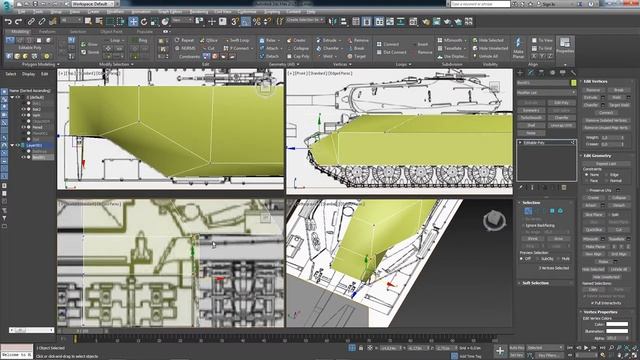Click the Slice Plane button

[x=594, y=214]
